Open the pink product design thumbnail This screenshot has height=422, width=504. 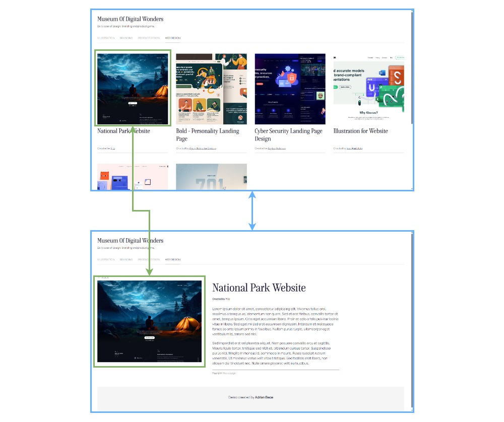(133, 176)
